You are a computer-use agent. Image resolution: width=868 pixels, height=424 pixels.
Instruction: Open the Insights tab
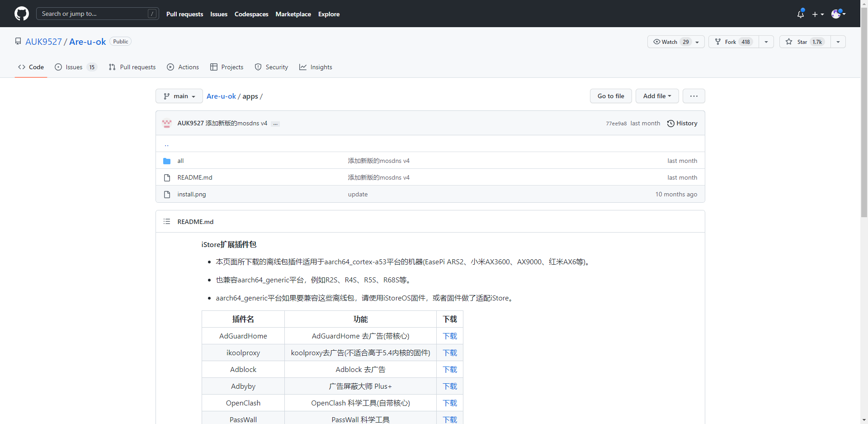[x=316, y=67]
